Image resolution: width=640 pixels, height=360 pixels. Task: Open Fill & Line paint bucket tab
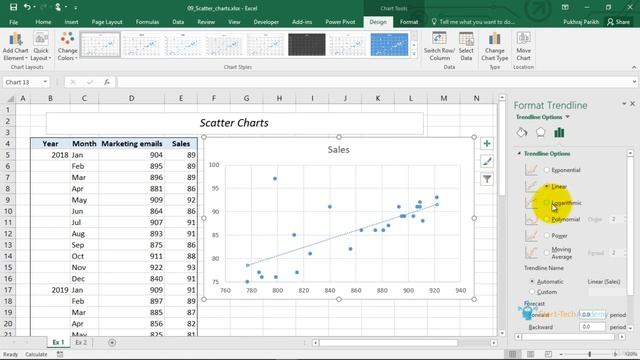coord(522,133)
